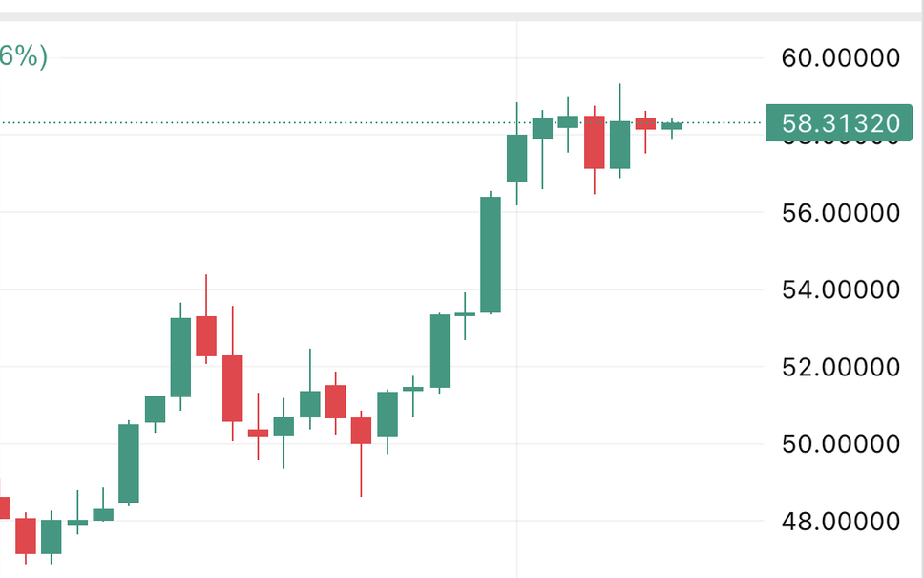Click the 50.00000 price axis label
This screenshot has height=578, width=924.
coord(840,444)
